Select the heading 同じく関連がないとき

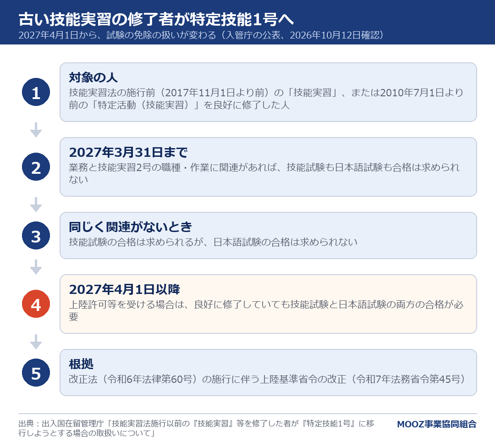pyautogui.click(x=130, y=227)
